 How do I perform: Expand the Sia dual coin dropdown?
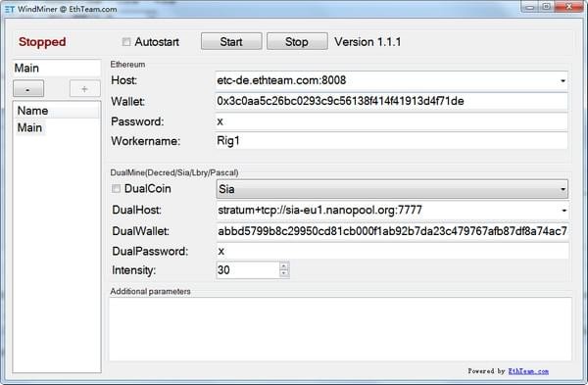coord(392,189)
